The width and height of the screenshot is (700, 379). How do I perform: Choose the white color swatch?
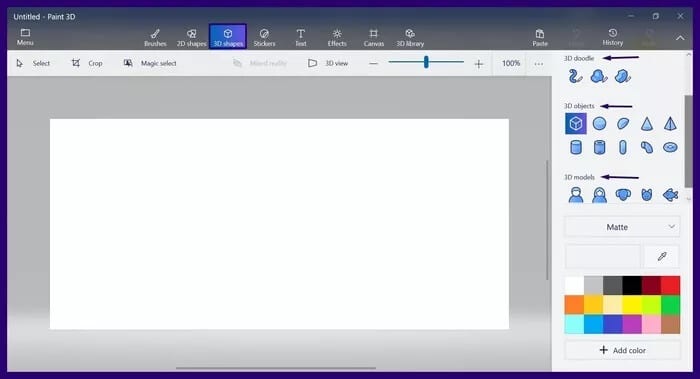574,286
